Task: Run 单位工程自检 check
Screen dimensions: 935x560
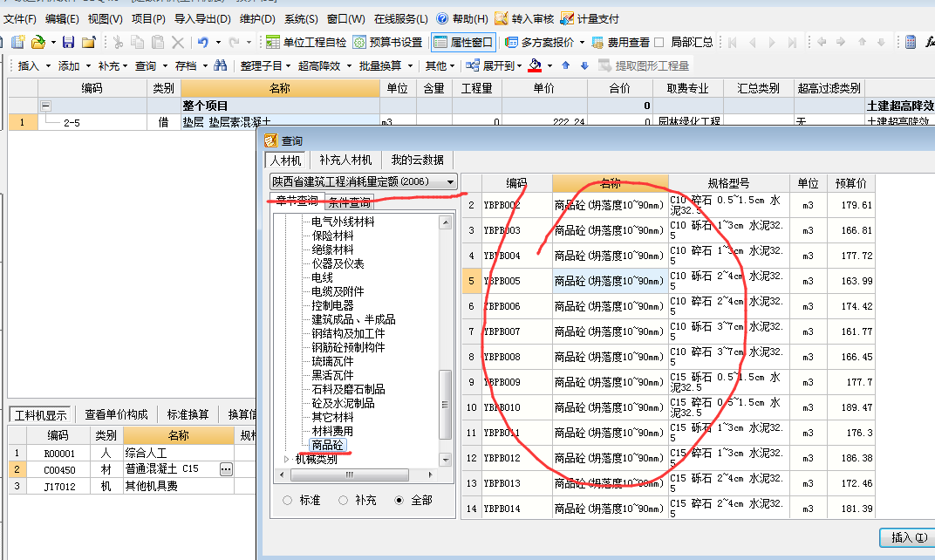Action: pyautogui.click(x=306, y=43)
